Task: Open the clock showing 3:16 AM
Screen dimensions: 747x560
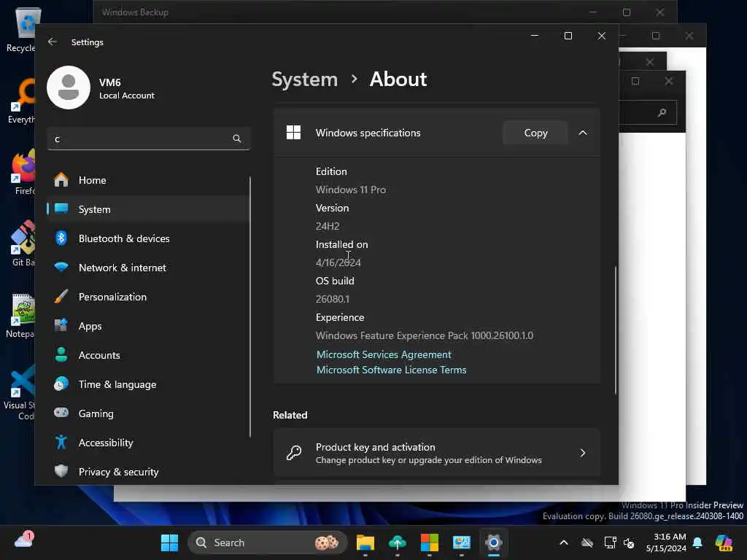Action: [666, 542]
